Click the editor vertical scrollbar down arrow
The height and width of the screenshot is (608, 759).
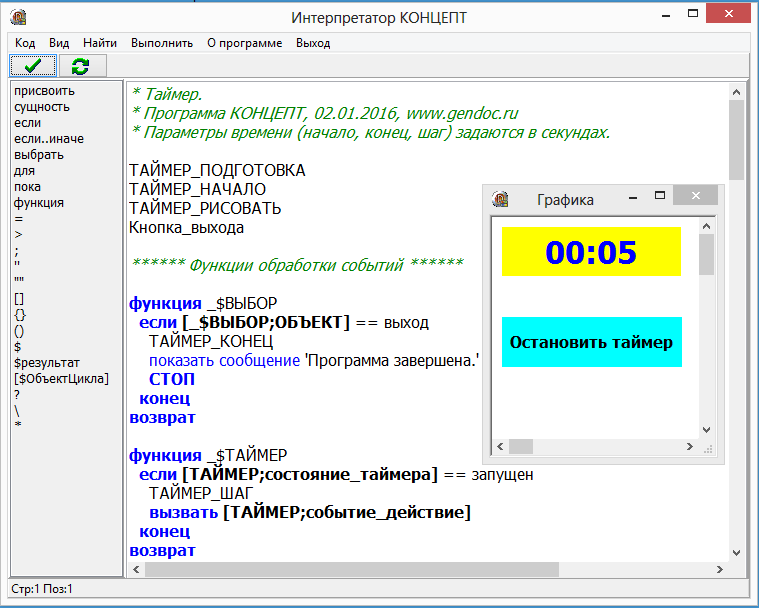click(x=736, y=553)
